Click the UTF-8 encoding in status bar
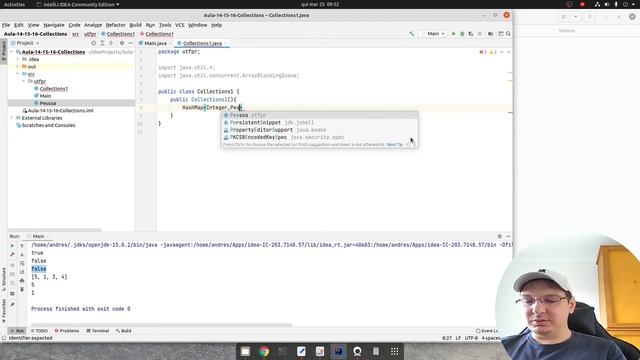Screen dimensions: 640x360 point(471,338)
